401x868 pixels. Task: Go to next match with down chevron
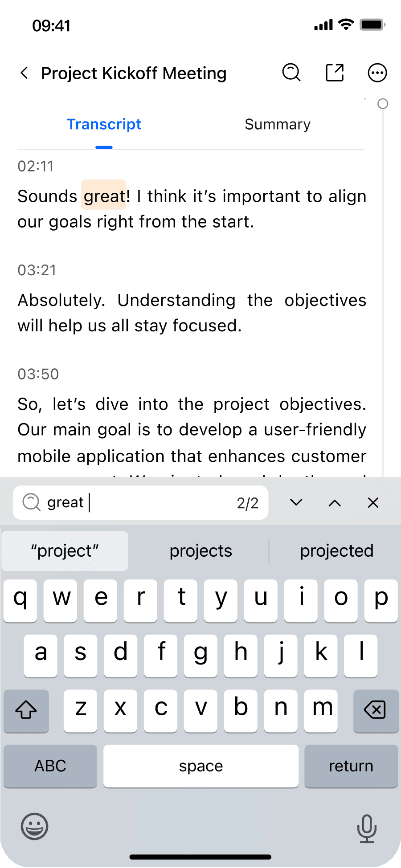point(296,503)
